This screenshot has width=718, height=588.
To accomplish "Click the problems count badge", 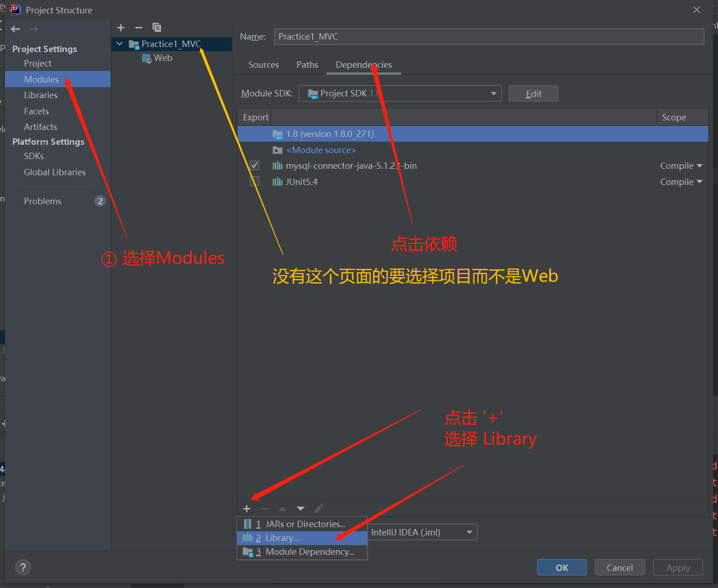I will point(100,201).
